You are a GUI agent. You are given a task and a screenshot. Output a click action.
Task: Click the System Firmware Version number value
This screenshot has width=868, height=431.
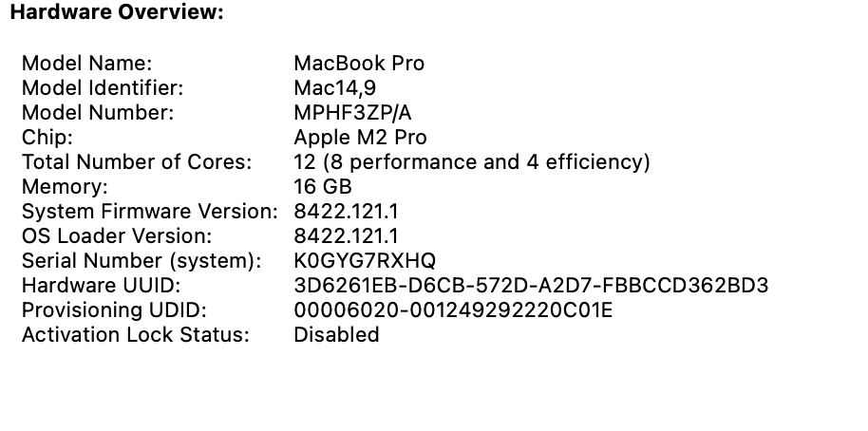tap(347, 212)
